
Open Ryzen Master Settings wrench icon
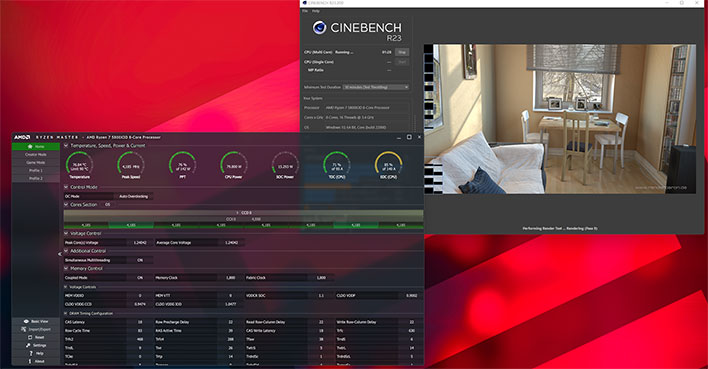pyautogui.click(x=28, y=345)
